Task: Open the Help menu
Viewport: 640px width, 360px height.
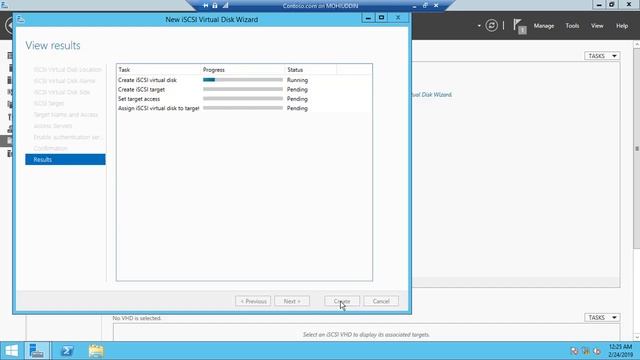Action: coord(622,26)
